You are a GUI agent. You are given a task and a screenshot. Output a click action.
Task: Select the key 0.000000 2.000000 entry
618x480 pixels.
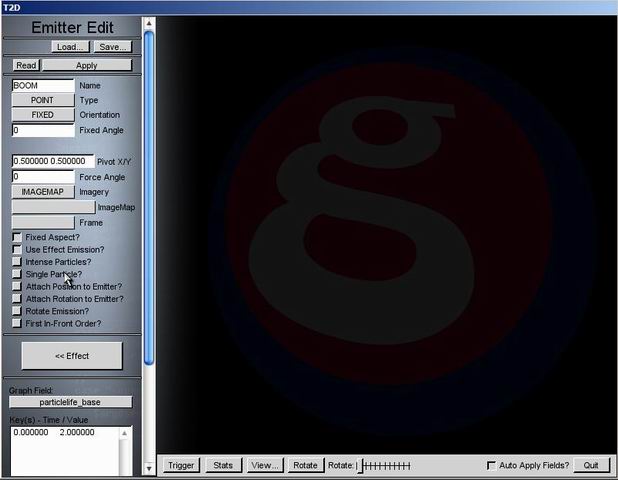click(x=54, y=432)
